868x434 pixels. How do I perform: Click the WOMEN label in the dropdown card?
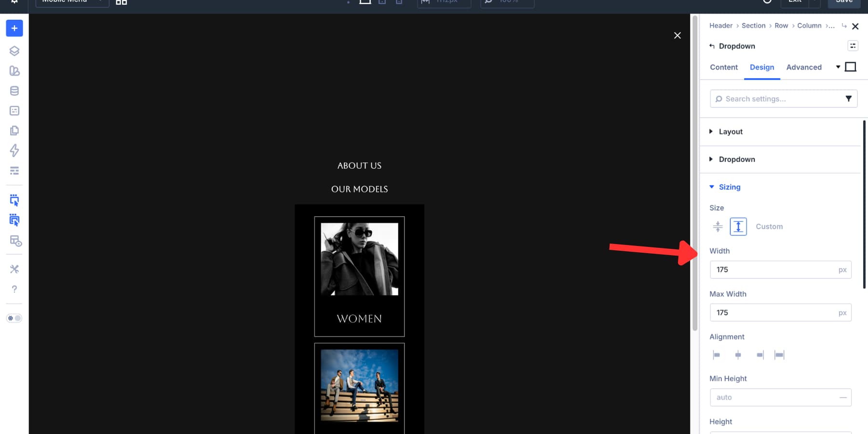[359, 319]
